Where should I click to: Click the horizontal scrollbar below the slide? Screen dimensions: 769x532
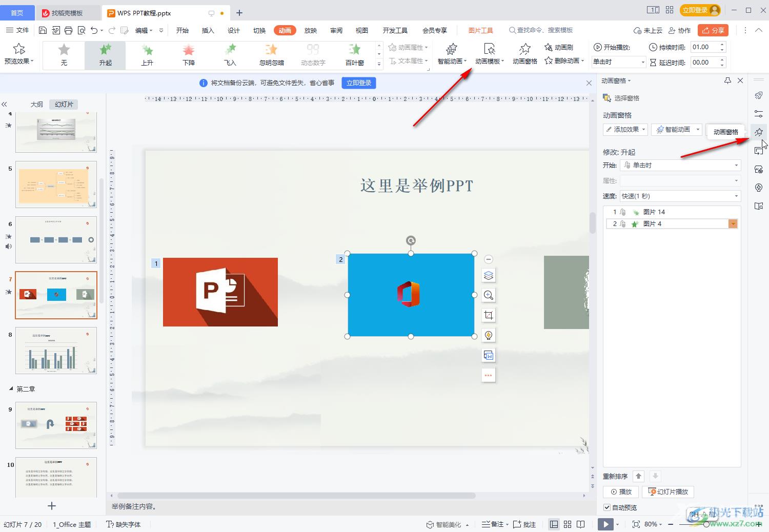tap(296, 496)
